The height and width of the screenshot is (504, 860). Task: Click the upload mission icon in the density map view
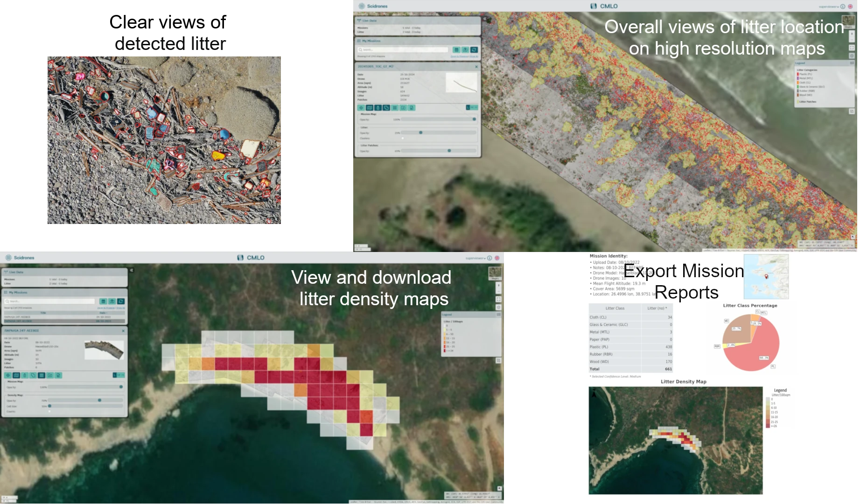click(x=112, y=301)
